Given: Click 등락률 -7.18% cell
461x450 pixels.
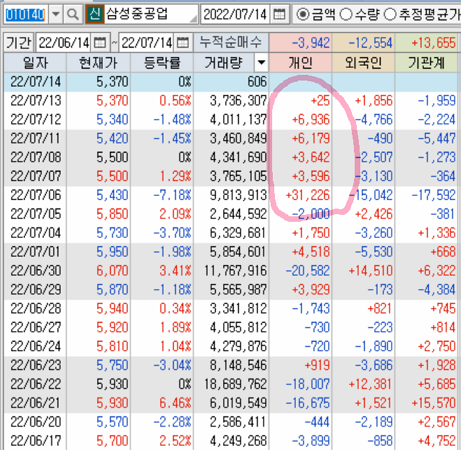Looking at the screenshot, I should (x=172, y=195).
